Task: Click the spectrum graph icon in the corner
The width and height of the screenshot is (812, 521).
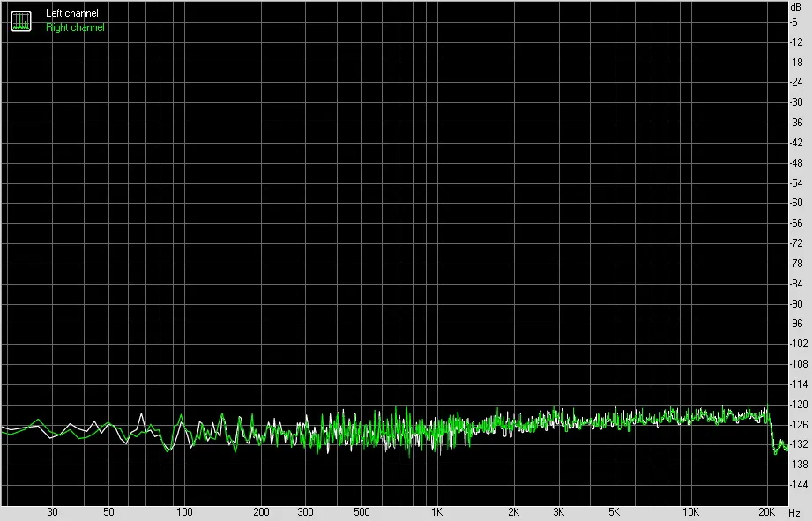Action: point(21,20)
